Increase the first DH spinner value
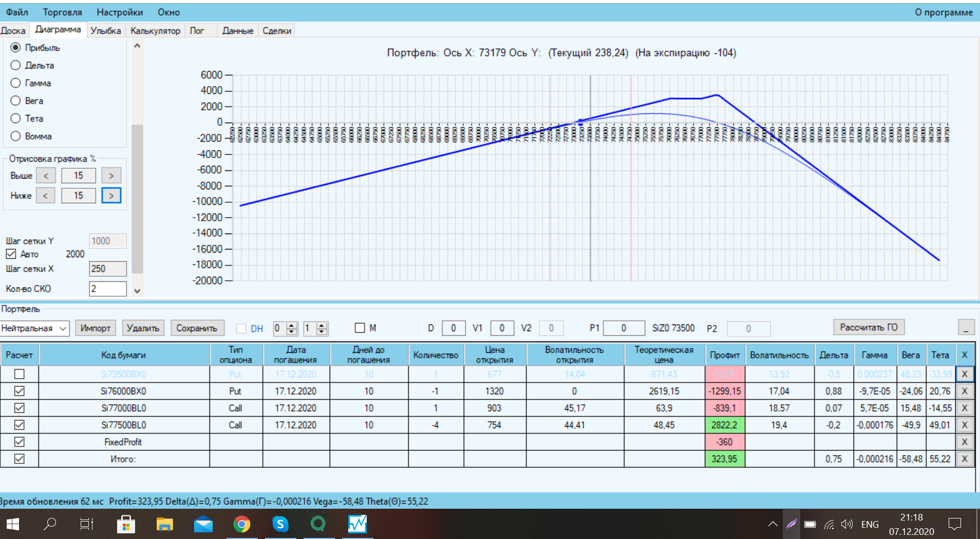Screen dimensions: 980x539 pyautogui.click(x=292, y=325)
